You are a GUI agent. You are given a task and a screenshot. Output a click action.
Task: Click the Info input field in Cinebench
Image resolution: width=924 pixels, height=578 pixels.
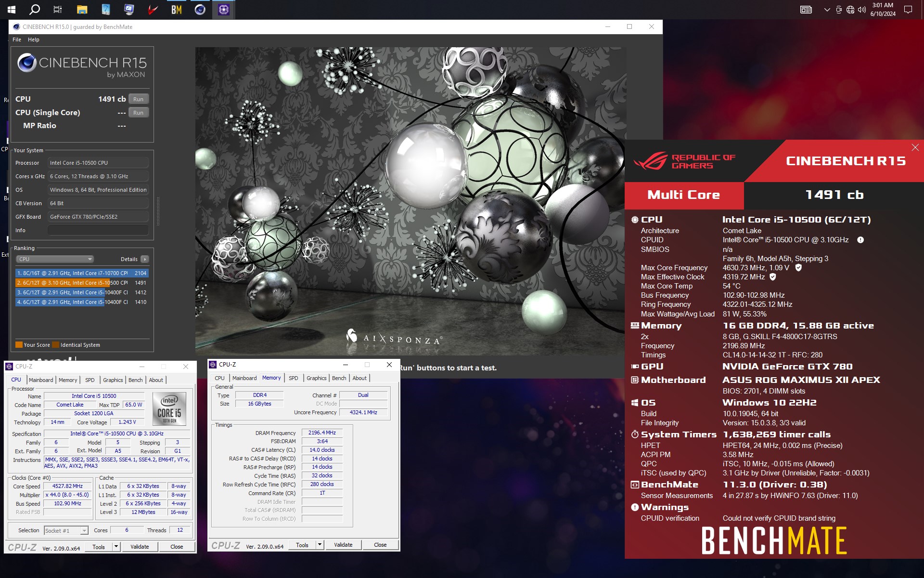(x=98, y=230)
